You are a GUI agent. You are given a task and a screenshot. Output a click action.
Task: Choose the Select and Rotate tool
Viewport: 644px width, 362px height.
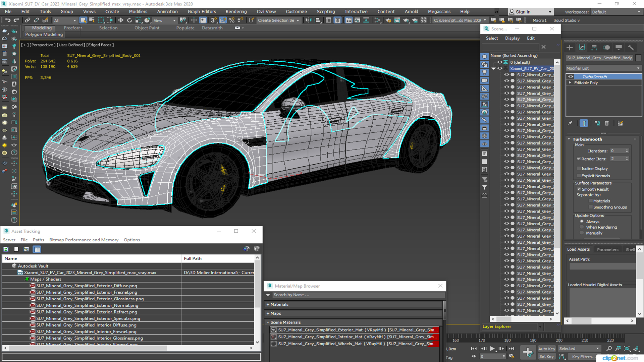129,20
